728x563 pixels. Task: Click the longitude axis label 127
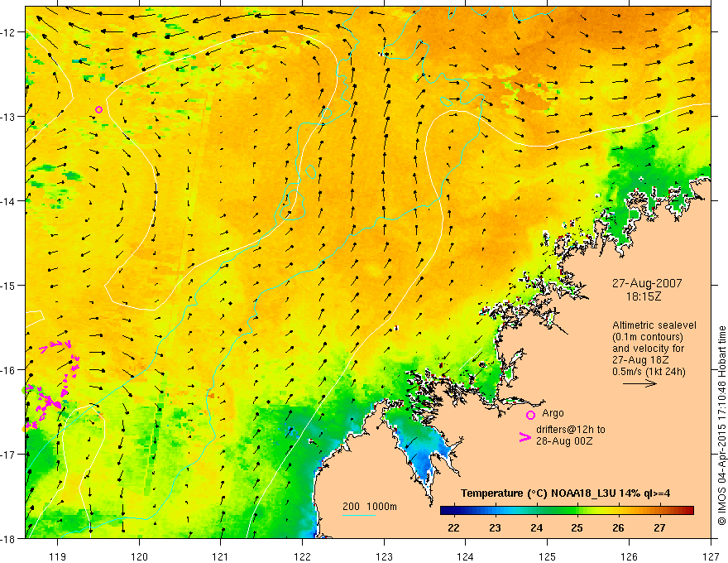click(711, 556)
